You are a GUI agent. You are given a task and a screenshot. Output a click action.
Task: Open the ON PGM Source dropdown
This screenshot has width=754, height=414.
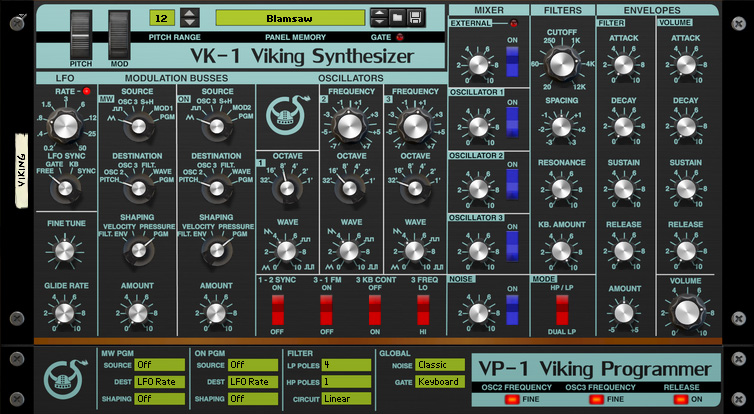pos(253,365)
